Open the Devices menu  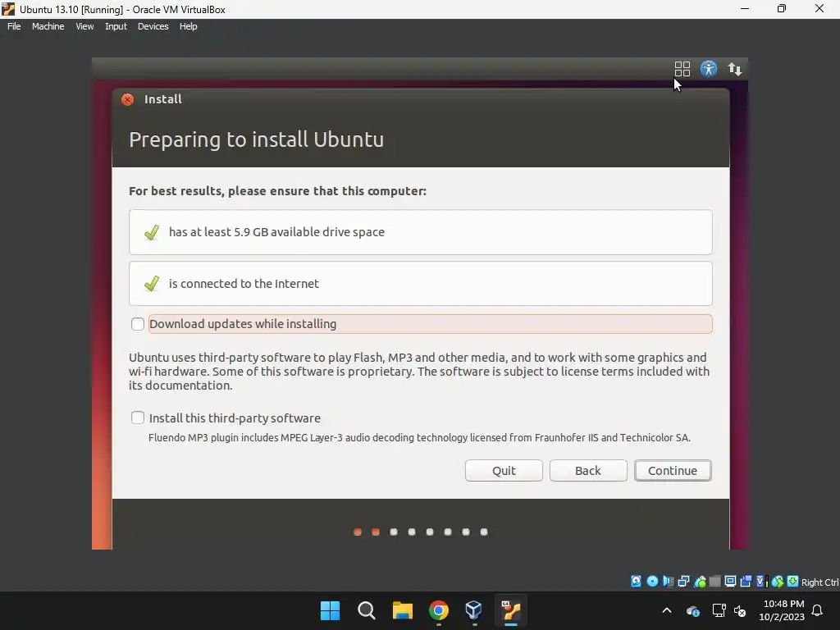pyautogui.click(x=153, y=26)
